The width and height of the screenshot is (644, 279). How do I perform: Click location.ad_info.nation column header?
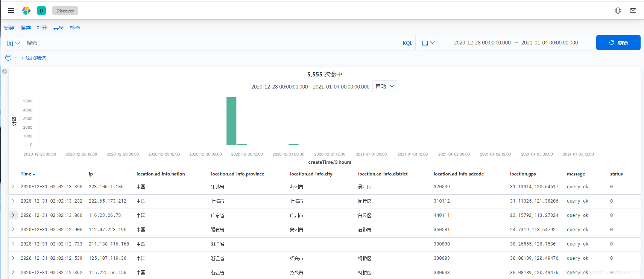(161, 174)
